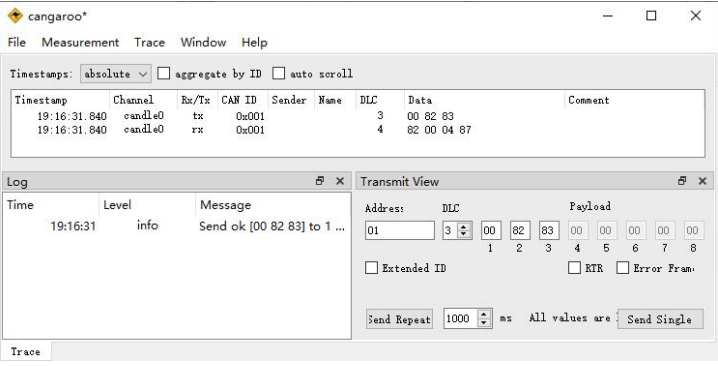
Task: Toggle the Extended ID checkbox
Action: 371,268
